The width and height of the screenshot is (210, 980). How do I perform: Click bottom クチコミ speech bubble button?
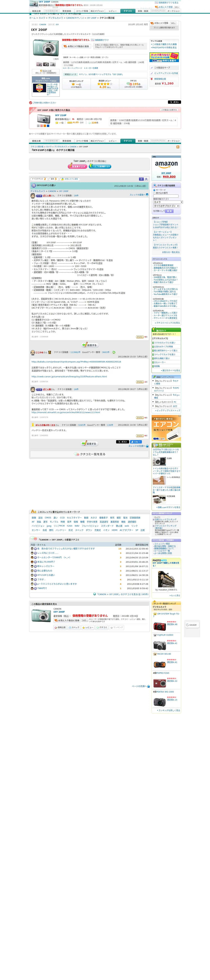coord(102,628)
